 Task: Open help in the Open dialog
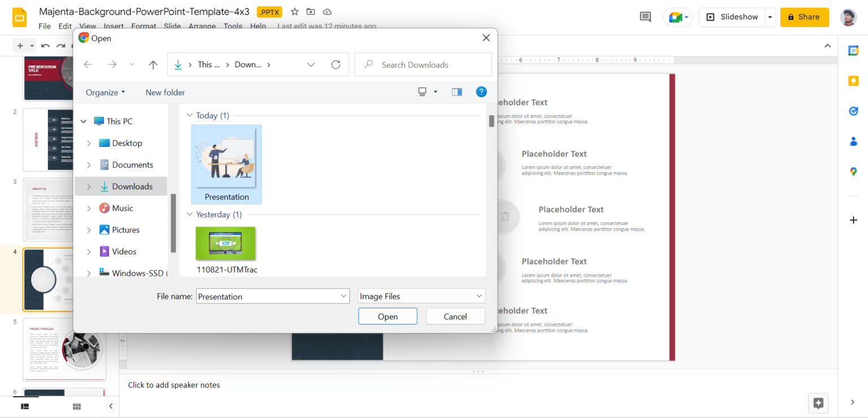481,92
